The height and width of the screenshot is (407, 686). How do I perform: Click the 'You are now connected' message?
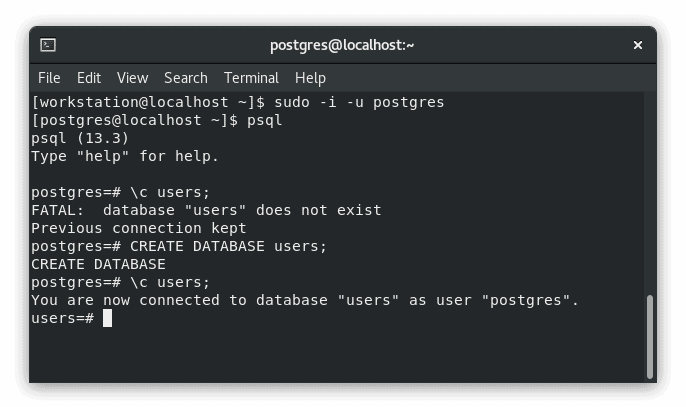(x=305, y=300)
